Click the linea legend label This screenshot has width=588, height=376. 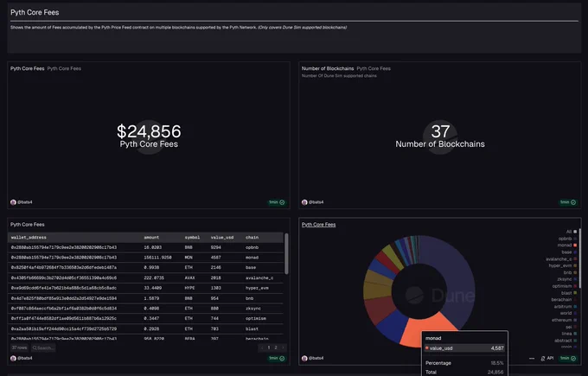567,334
